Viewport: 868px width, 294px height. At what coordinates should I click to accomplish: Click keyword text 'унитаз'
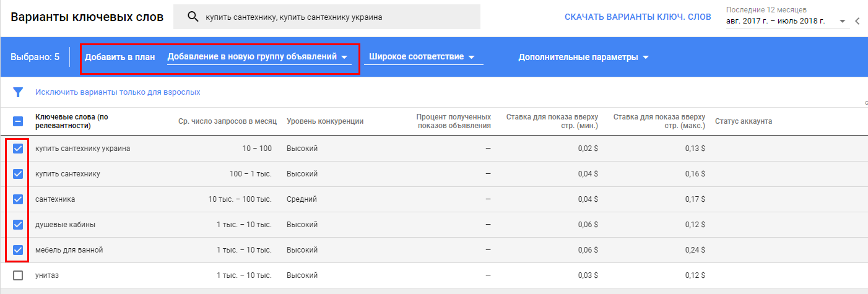pos(48,275)
